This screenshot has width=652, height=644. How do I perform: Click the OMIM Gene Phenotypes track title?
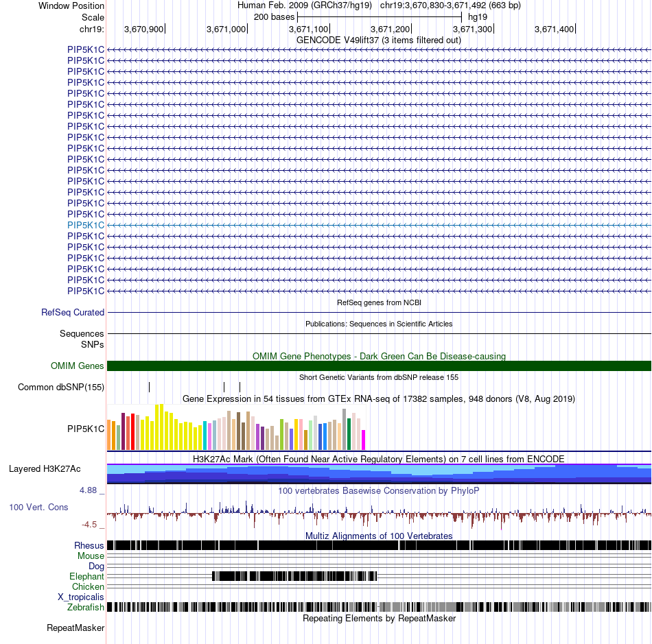point(380,356)
